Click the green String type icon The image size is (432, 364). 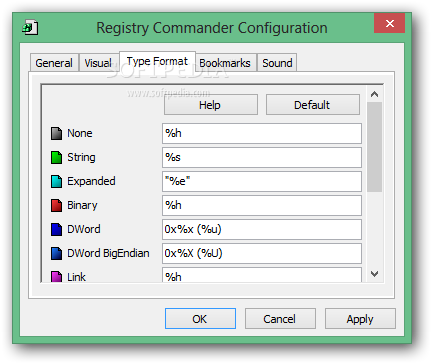point(56,157)
